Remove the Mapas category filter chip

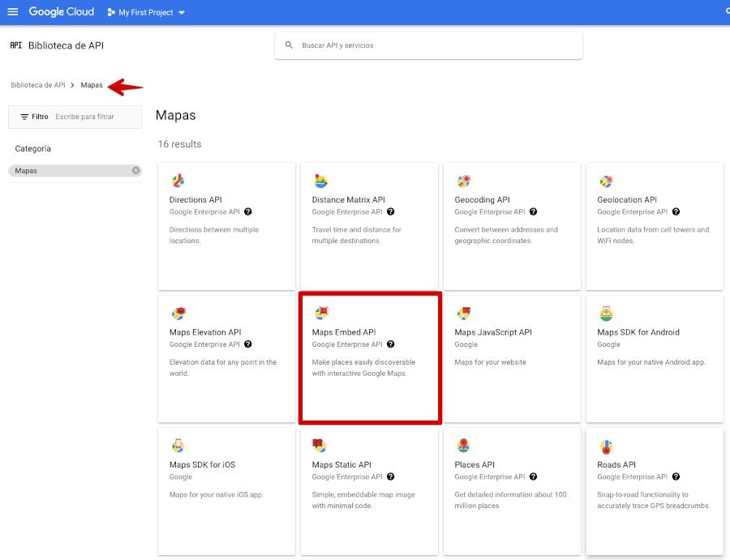[137, 170]
